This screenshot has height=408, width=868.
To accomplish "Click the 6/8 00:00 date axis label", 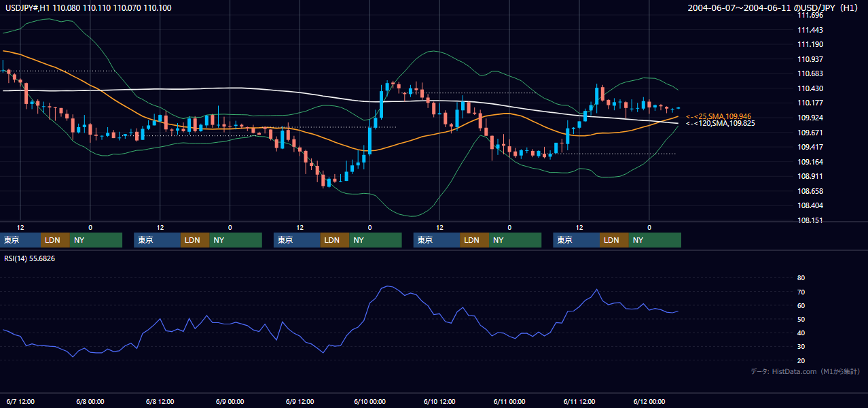I will point(90,401).
